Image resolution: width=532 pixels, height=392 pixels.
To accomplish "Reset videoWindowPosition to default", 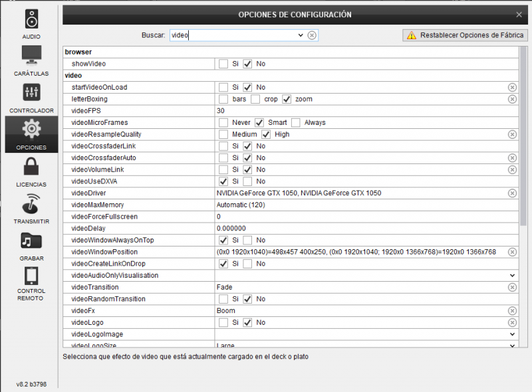I will coord(512,252).
